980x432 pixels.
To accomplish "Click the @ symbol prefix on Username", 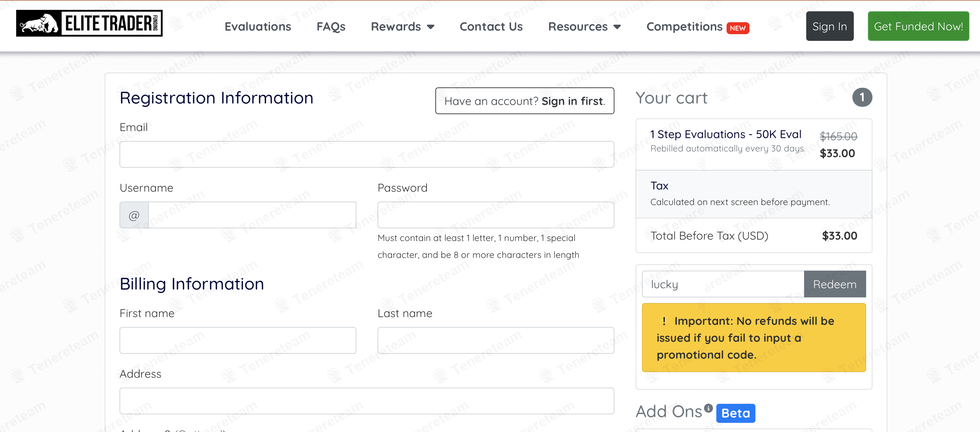I will click(x=134, y=215).
